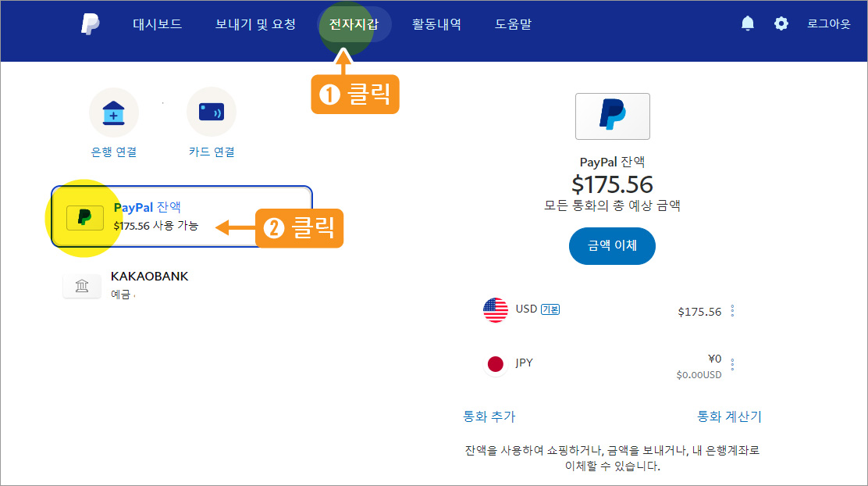Click the JPY Japan flag icon
This screenshot has height=486, width=868.
496,364
